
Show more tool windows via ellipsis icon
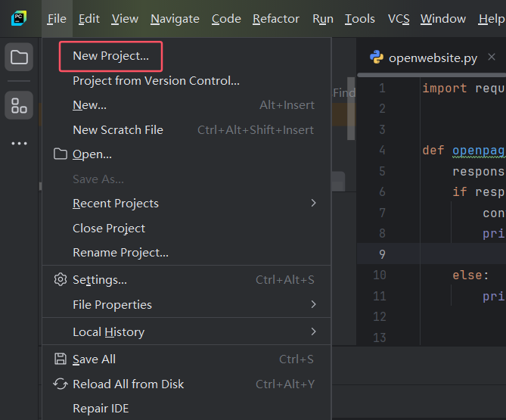click(19, 143)
